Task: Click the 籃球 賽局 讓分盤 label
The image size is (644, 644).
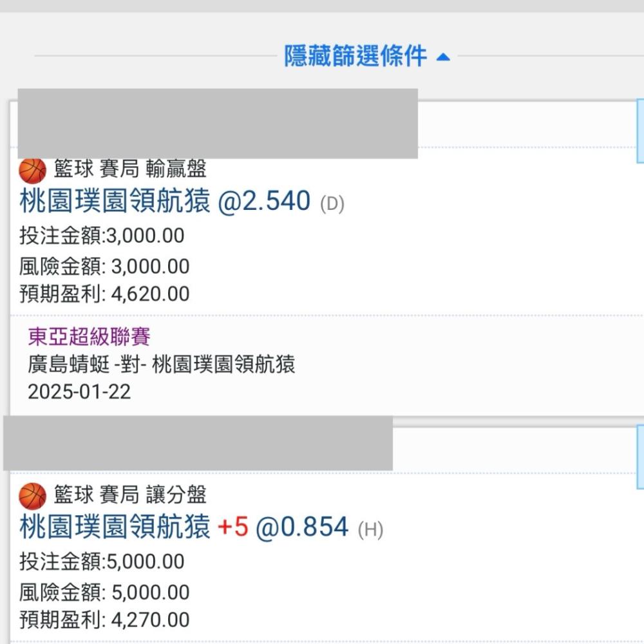Action: tap(130, 495)
